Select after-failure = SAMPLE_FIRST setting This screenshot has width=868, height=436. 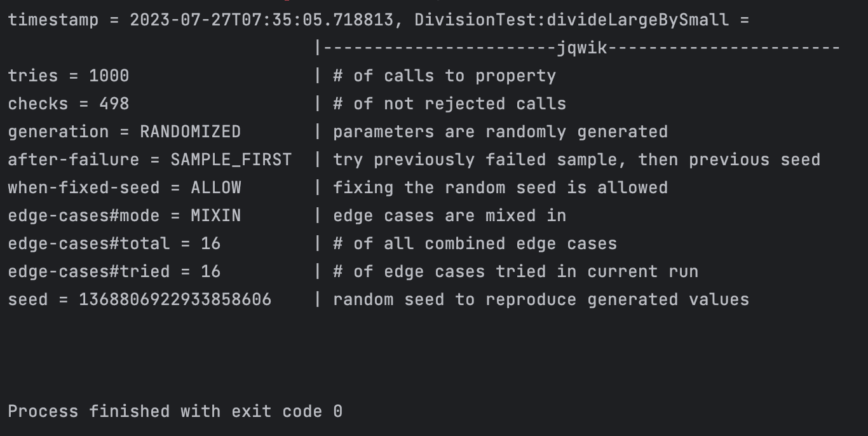(x=150, y=160)
